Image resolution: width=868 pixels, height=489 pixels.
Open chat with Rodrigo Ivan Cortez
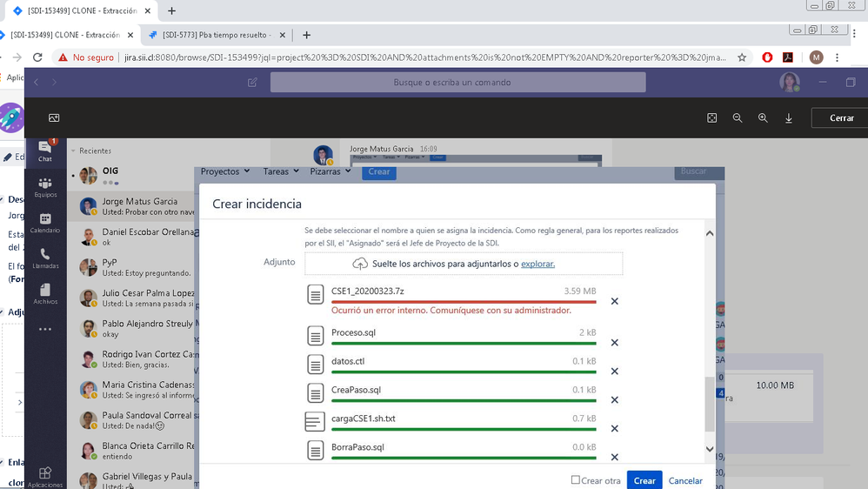point(131,358)
